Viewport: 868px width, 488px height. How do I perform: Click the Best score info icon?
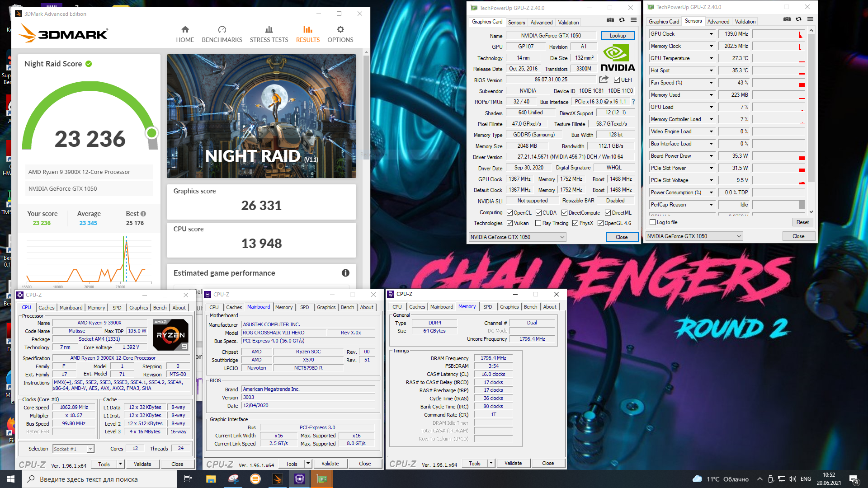point(143,214)
